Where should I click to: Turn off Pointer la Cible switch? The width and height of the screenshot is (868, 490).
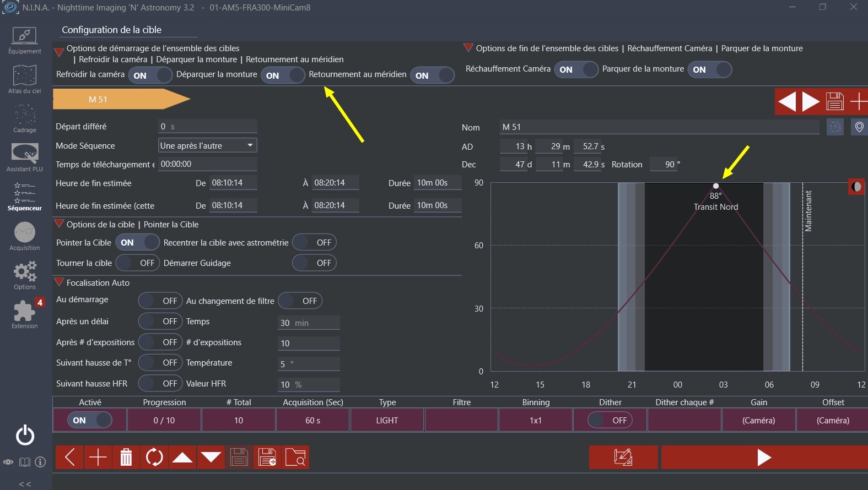[x=138, y=242]
